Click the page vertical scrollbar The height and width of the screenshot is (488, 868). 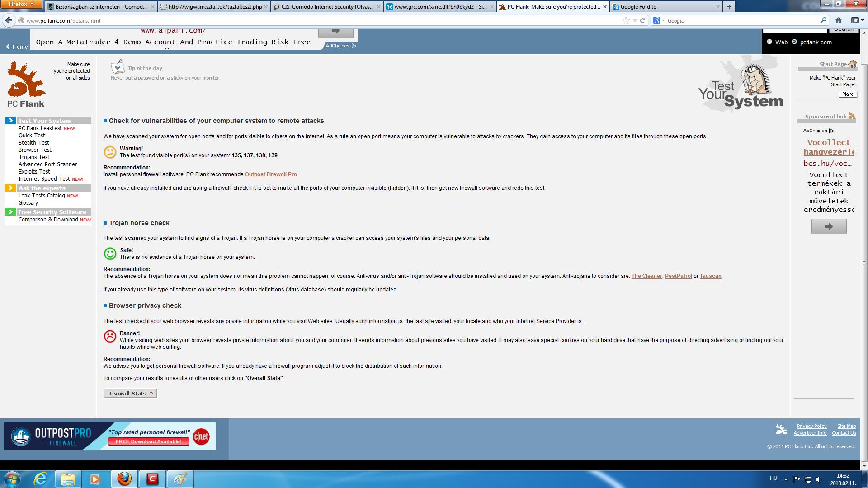[x=864, y=262]
